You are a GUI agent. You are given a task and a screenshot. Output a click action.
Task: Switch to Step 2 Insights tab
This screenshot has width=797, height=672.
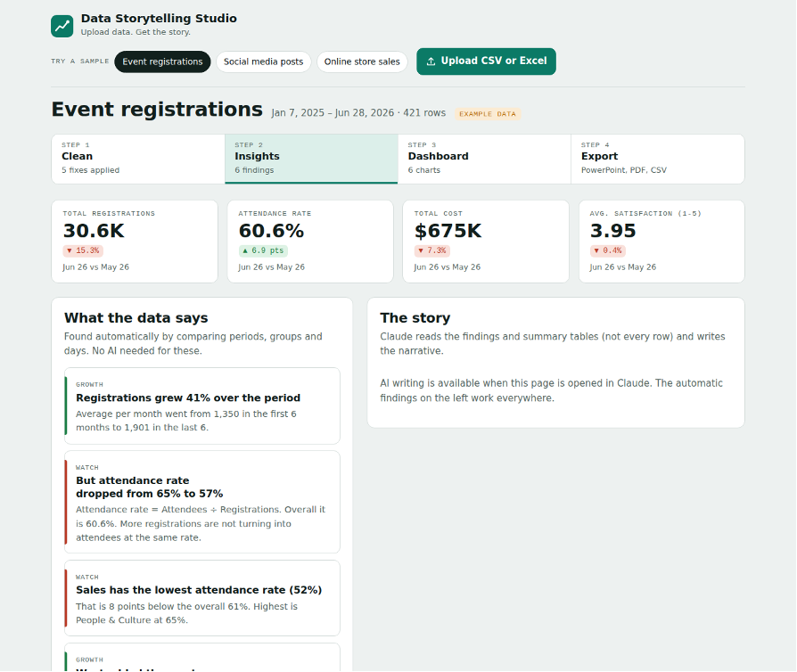[x=311, y=160]
